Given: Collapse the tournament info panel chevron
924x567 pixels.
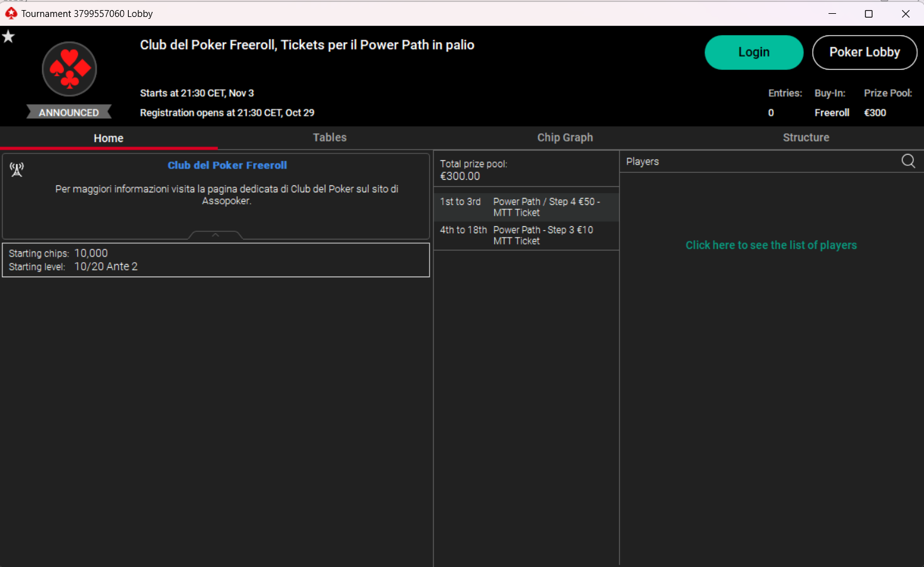Looking at the screenshot, I should (215, 235).
